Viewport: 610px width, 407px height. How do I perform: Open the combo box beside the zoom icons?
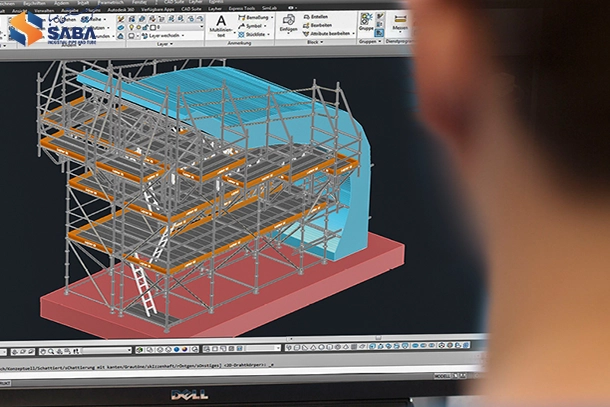pos(106,351)
